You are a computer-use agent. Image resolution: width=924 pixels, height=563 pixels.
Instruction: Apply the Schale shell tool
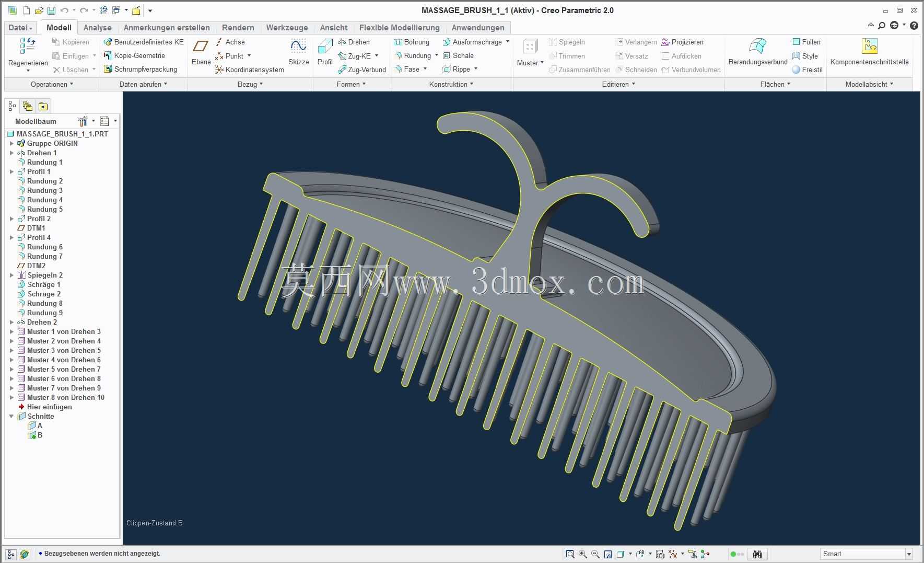(x=458, y=55)
